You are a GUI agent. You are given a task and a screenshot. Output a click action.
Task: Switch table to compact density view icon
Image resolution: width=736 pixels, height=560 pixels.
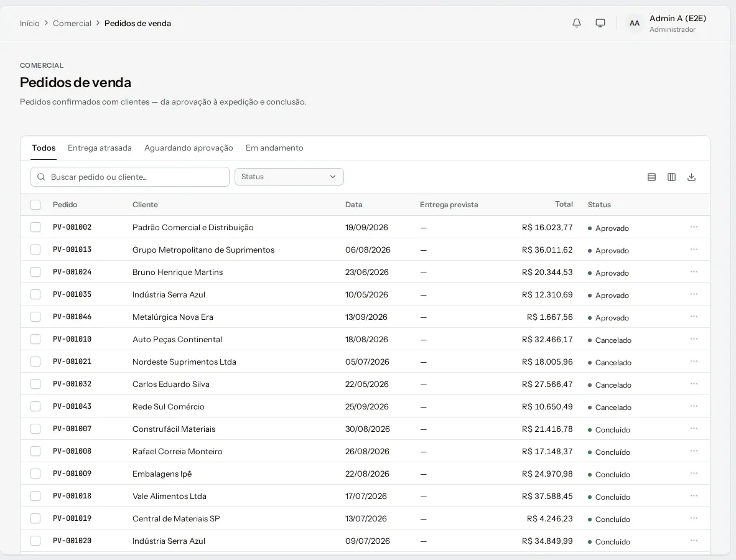click(x=651, y=177)
